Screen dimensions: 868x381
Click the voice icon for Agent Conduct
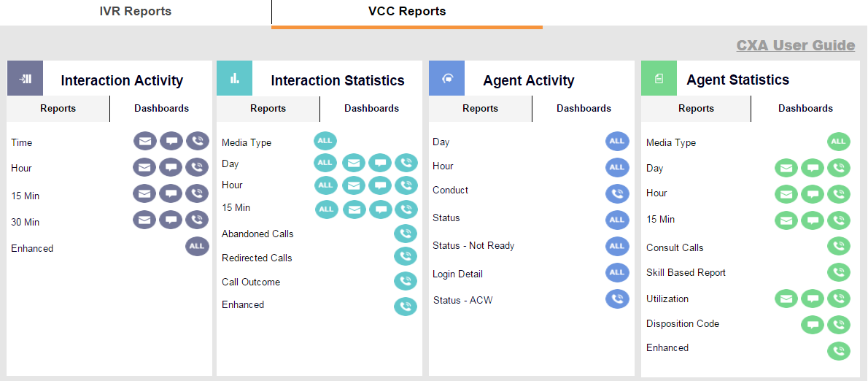pos(617,193)
